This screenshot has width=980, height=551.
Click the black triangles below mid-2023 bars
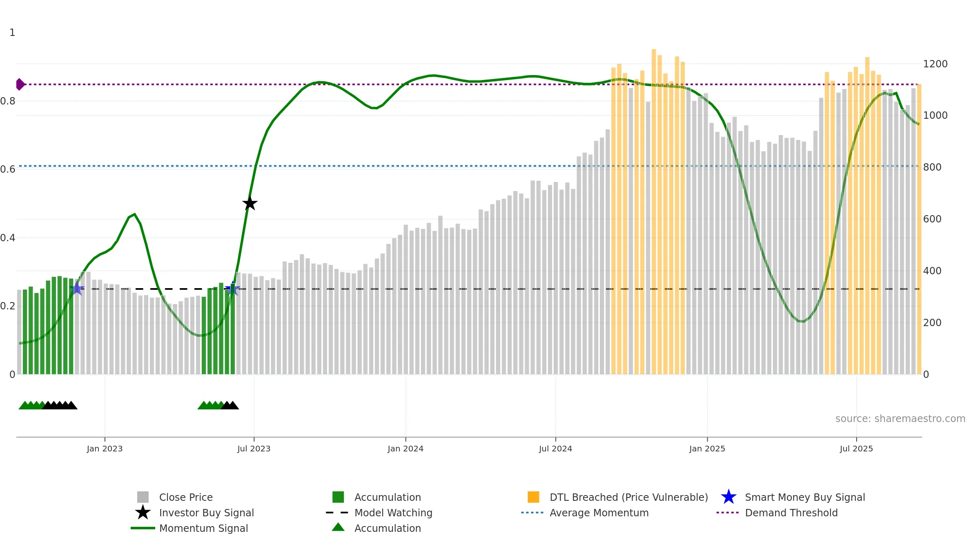point(229,405)
